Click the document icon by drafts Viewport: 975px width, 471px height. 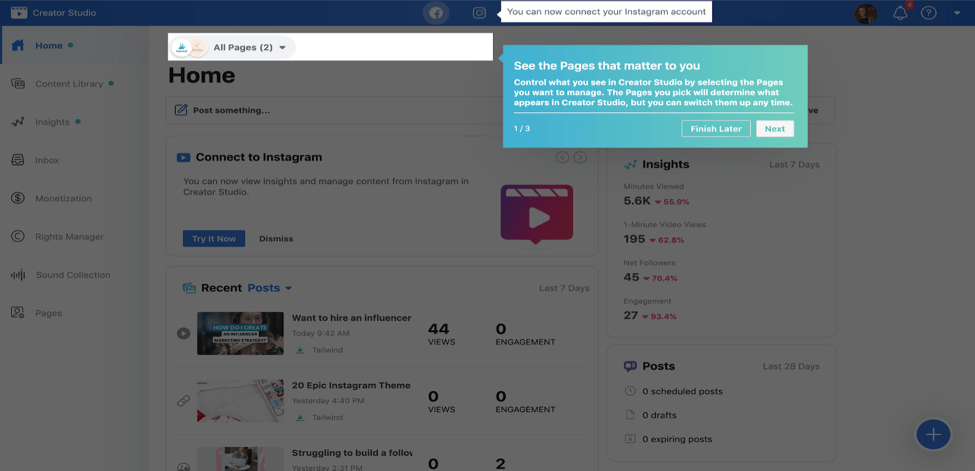[630, 415]
